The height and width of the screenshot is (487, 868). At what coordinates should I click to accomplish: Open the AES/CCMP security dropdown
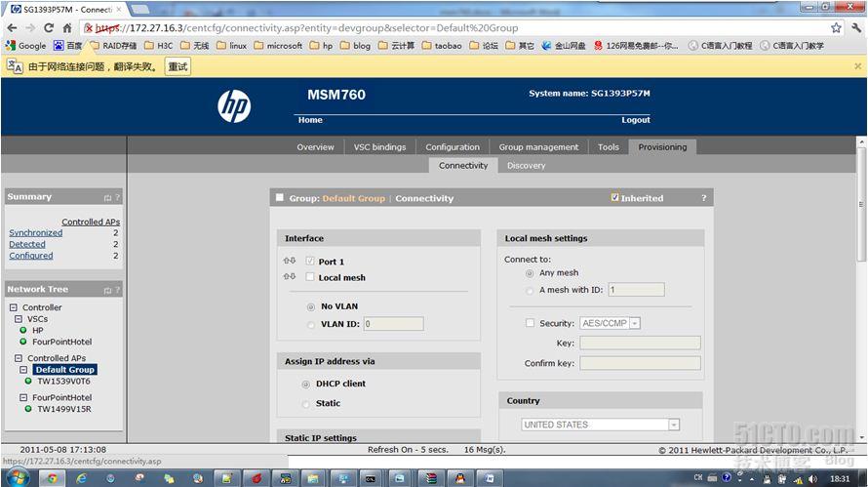(610, 323)
